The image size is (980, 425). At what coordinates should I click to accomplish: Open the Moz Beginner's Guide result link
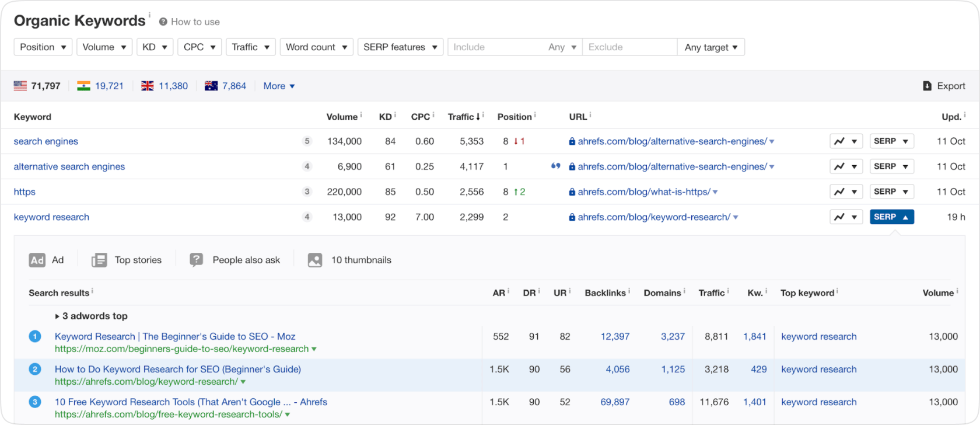coord(175,336)
